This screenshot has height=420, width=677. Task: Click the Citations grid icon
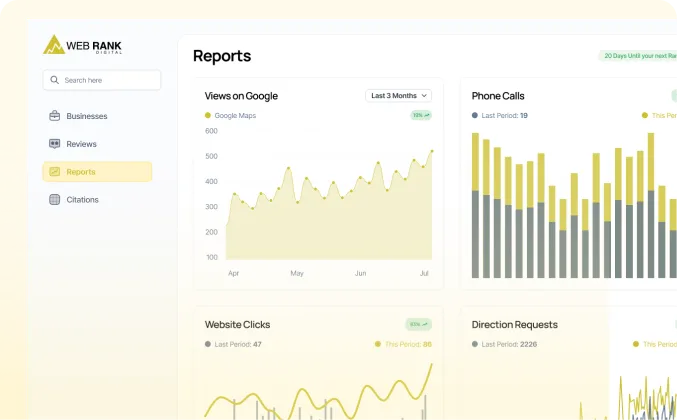click(54, 199)
